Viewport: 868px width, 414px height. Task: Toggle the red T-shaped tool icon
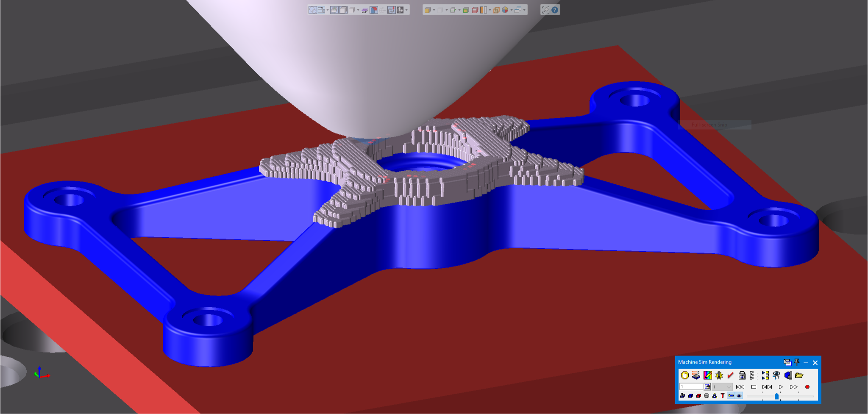pos(723,396)
